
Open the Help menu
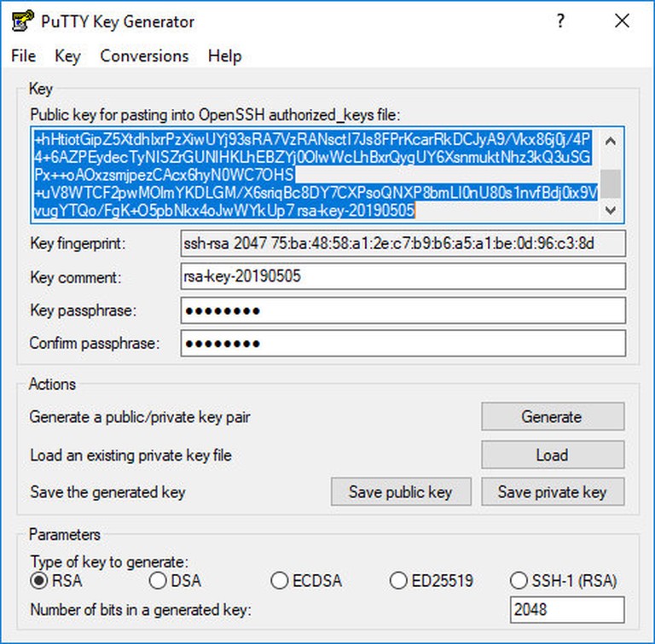pos(225,56)
